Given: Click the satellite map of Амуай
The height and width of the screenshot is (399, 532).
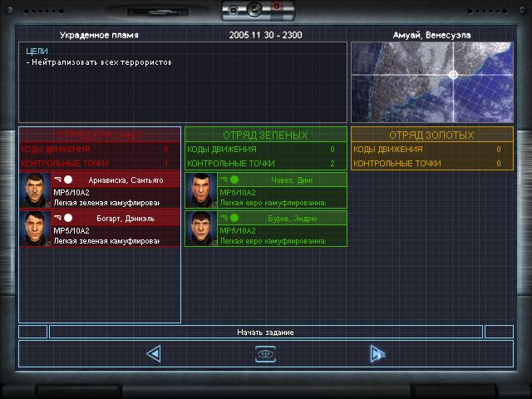Looking at the screenshot, I should [x=432, y=82].
